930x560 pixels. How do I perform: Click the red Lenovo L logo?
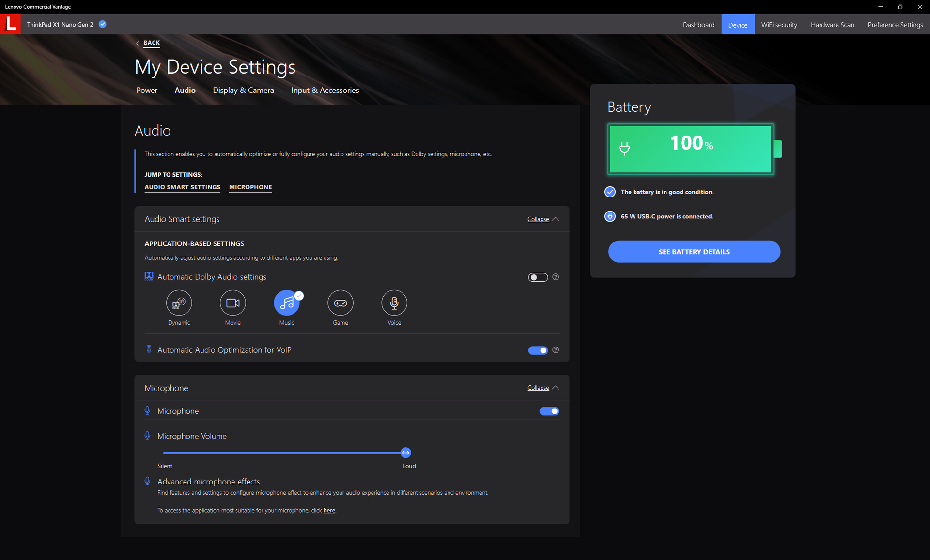10,24
